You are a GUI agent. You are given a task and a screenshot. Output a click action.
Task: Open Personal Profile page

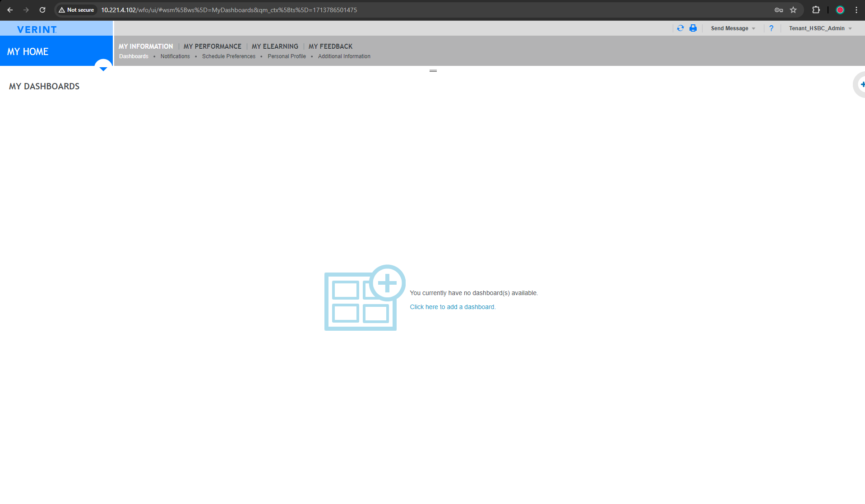(287, 56)
